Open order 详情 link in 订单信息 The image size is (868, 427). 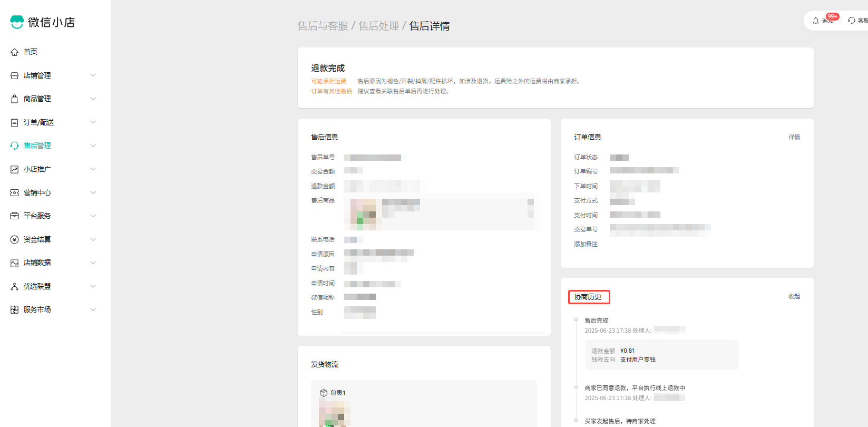(x=794, y=137)
